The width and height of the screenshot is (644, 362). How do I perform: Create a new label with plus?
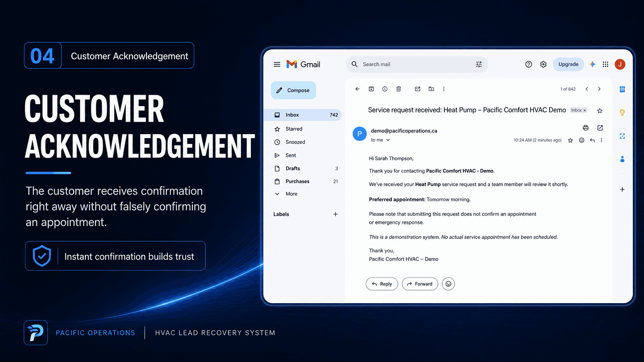[335, 214]
